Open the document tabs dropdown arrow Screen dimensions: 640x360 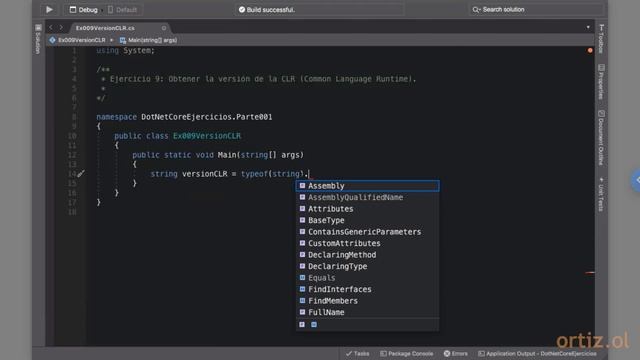pos(588,27)
